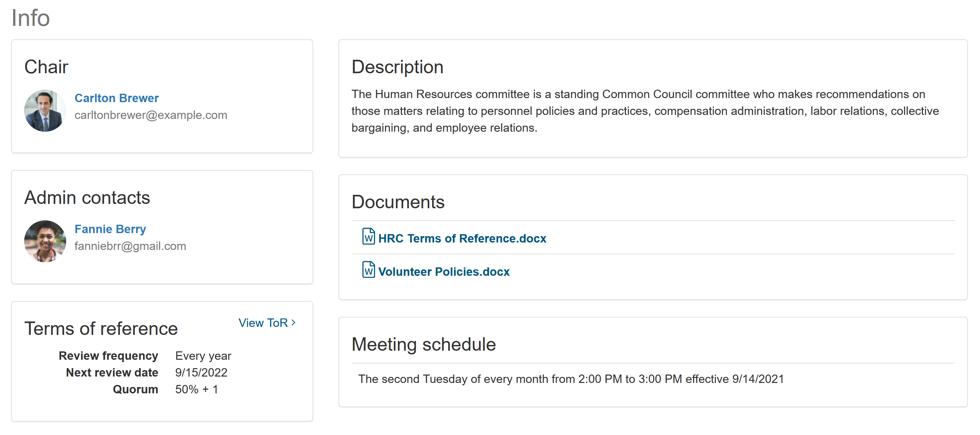Click the Quorum value 50% + 1
Viewport: 980px width, 435px height.
[x=196, y=389]
